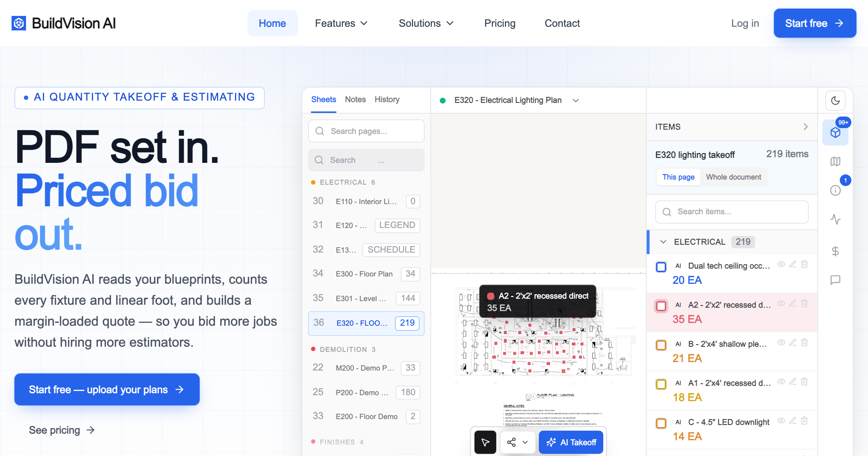Viewport: 868px width, 456px height.
Task: Click the green status dot beside E320
Action: click(x=442, y=101)
